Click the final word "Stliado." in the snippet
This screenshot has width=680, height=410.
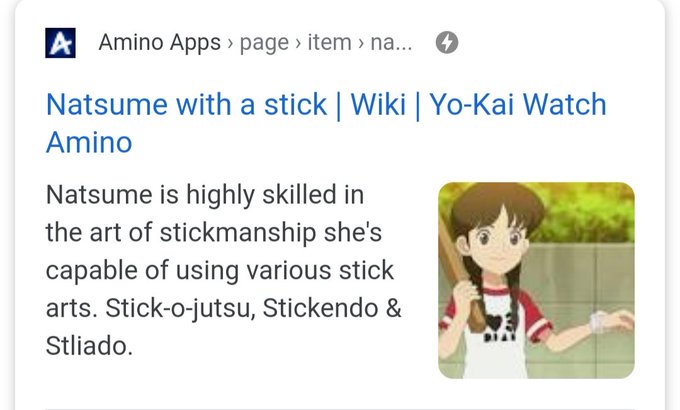click(89, 346)
